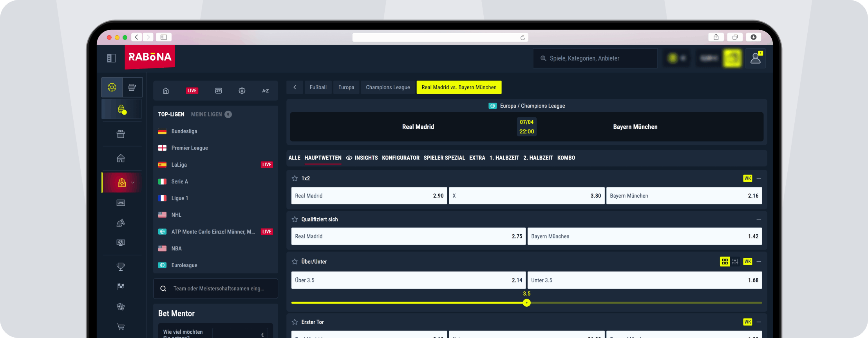868x338 pixels.
Task: Favorite the Qualifiziert sich market star
Action: pos(295,219)
